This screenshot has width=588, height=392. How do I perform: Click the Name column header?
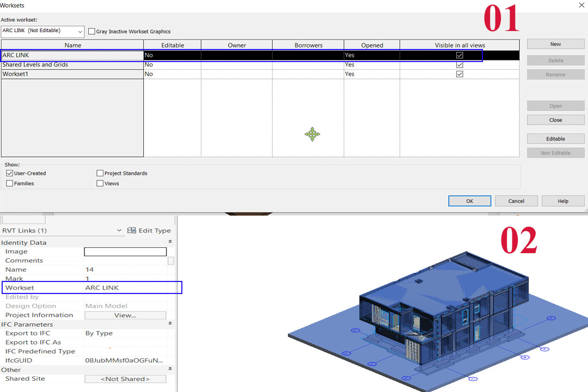[x=72, y=45]
